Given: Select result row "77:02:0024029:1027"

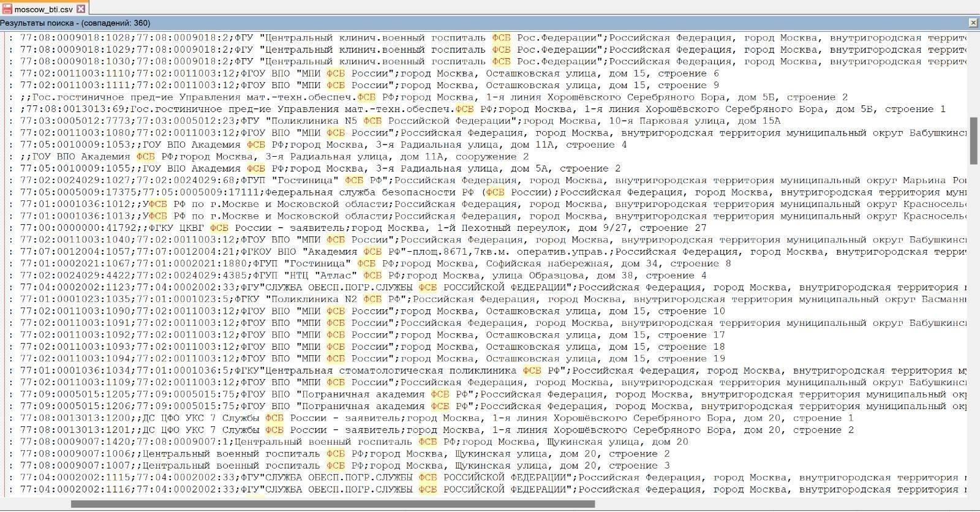Looking at the screenshot, I should click(488, 181).
